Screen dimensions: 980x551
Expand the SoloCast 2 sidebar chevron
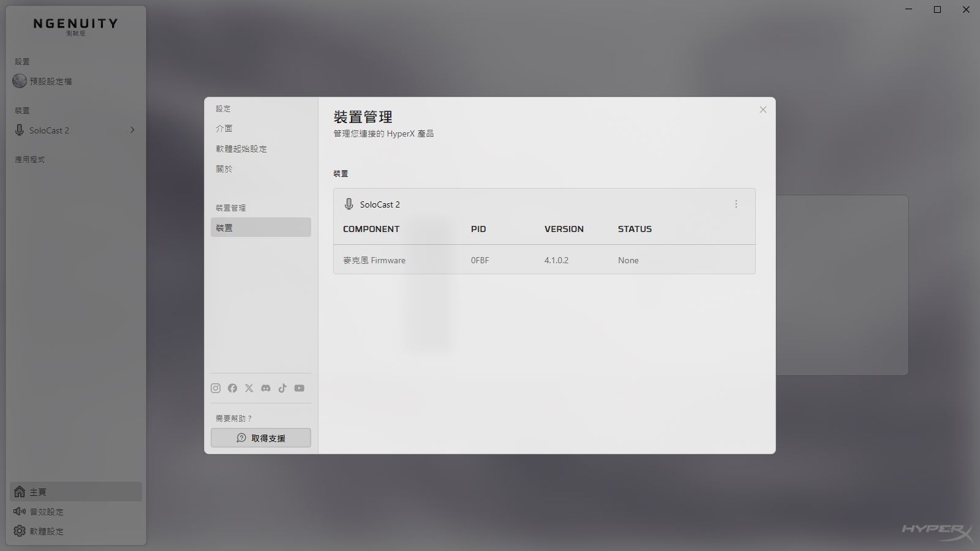tap(132, 130)
